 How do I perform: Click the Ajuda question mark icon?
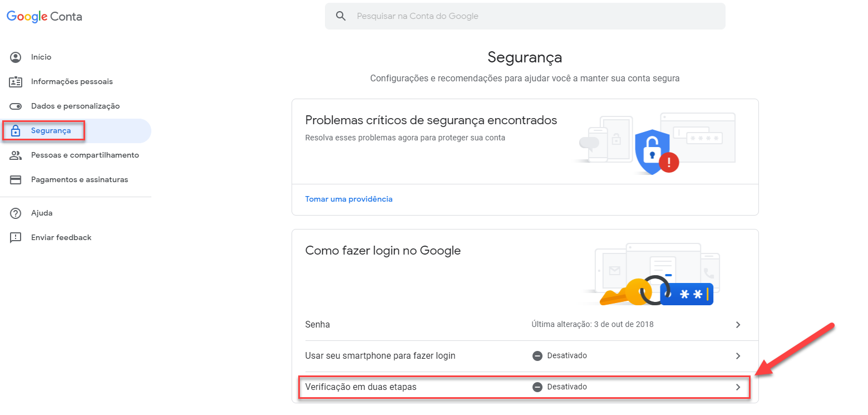[16, 213]
